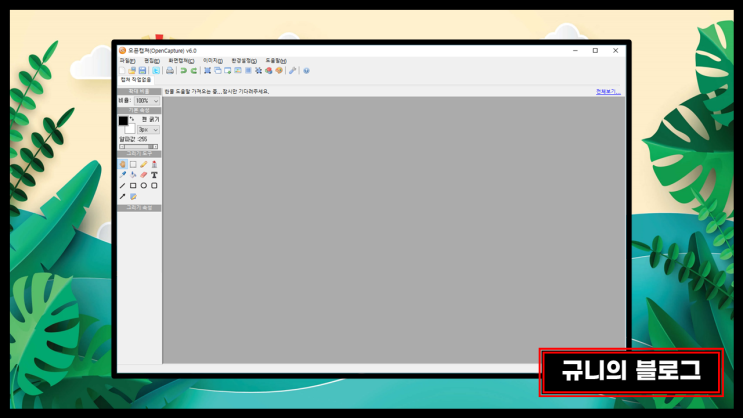Open the zoom ratio 100% dropdown
This screenshot has width=743, height=418.
coord(147,101)
